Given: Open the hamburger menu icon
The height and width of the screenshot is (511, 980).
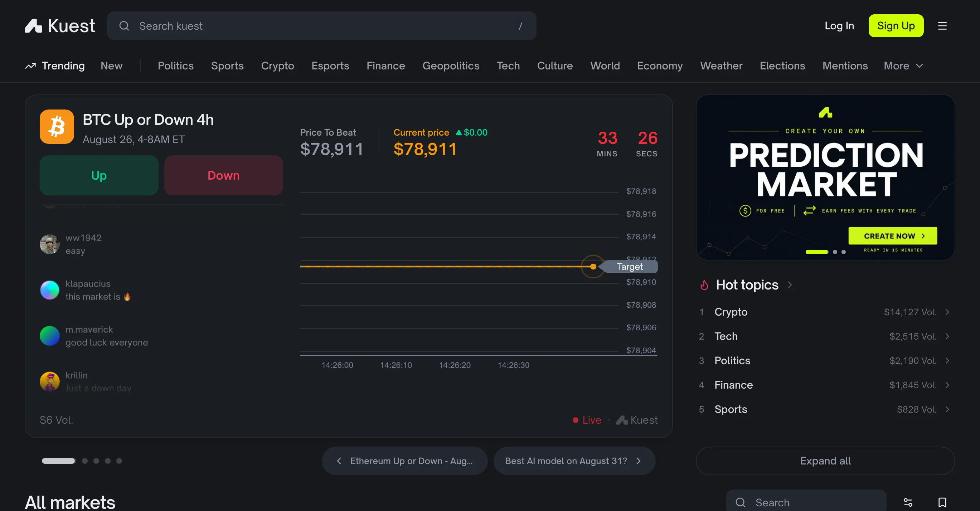Looking at the screenshot, I should click(942, 26).
